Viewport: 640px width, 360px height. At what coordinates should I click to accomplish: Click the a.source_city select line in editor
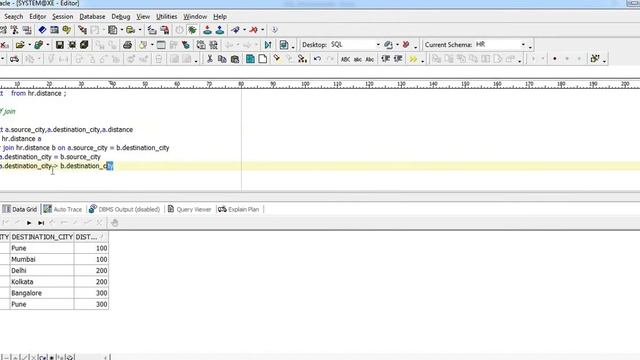point(67,129)
